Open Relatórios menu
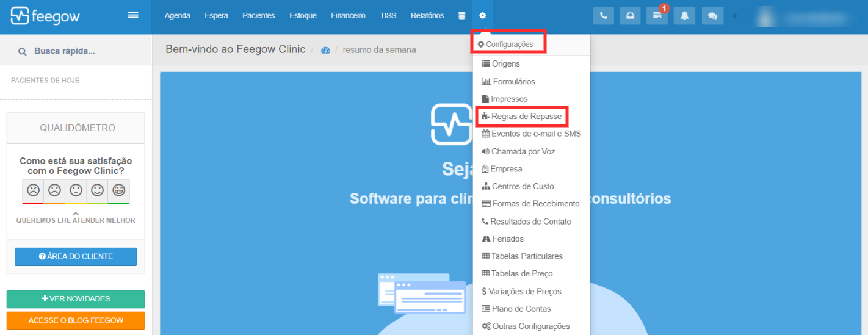 click(x=427, y=16)
